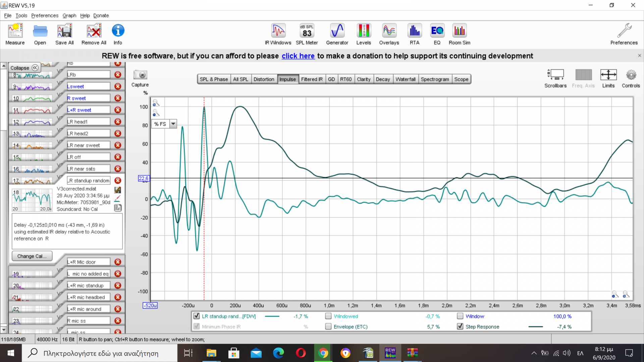The height and width of the screenshot is (362, 644).
Task: Open the % FS units dropdown
Action: tap(173, 124)
